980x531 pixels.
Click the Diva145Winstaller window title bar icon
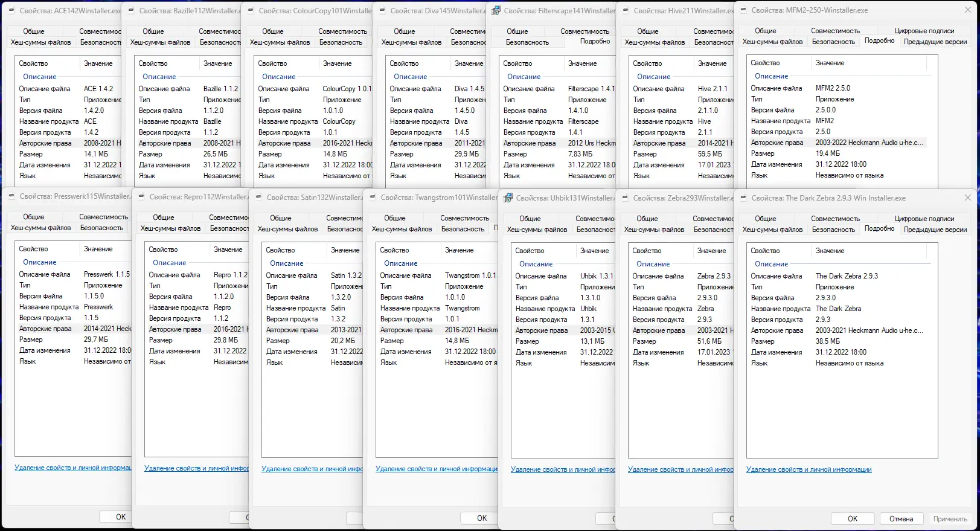point(382,11)
